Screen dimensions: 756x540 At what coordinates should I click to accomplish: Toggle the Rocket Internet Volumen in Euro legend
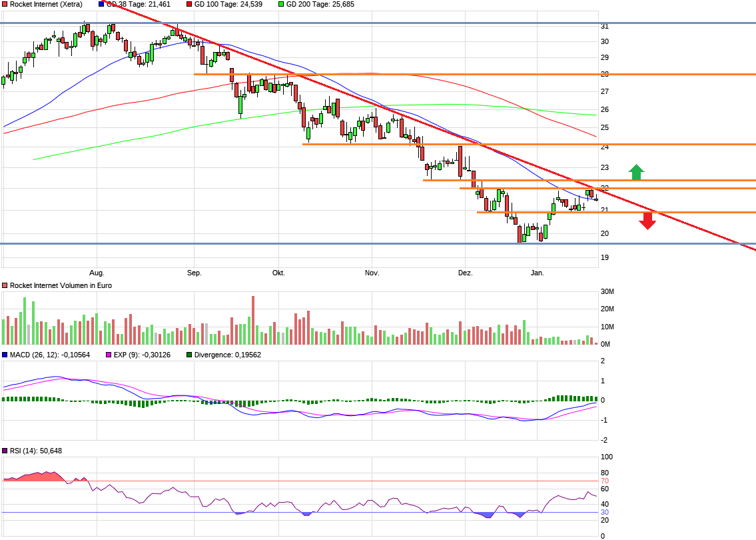tap(4, 285)
